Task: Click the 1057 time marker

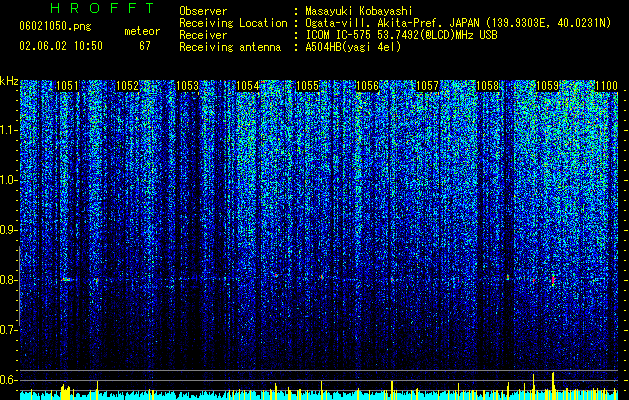Action: click(x=427, y=86)
